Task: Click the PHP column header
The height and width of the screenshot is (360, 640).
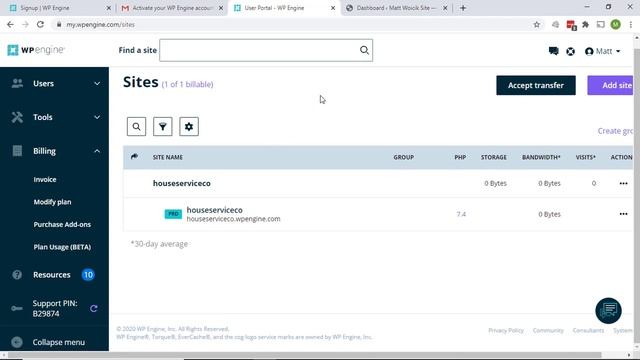Action: point(460,157)
